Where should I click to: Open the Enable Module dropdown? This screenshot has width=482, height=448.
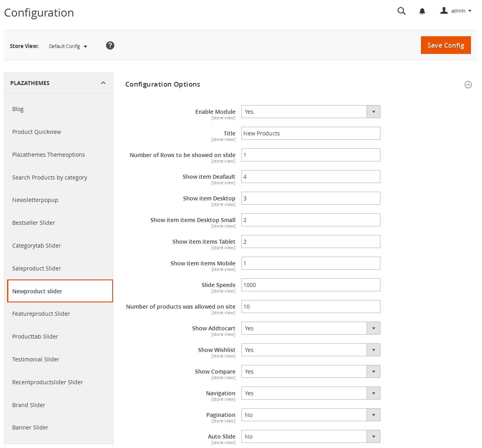pyautogui.click(x=310, y=112)
